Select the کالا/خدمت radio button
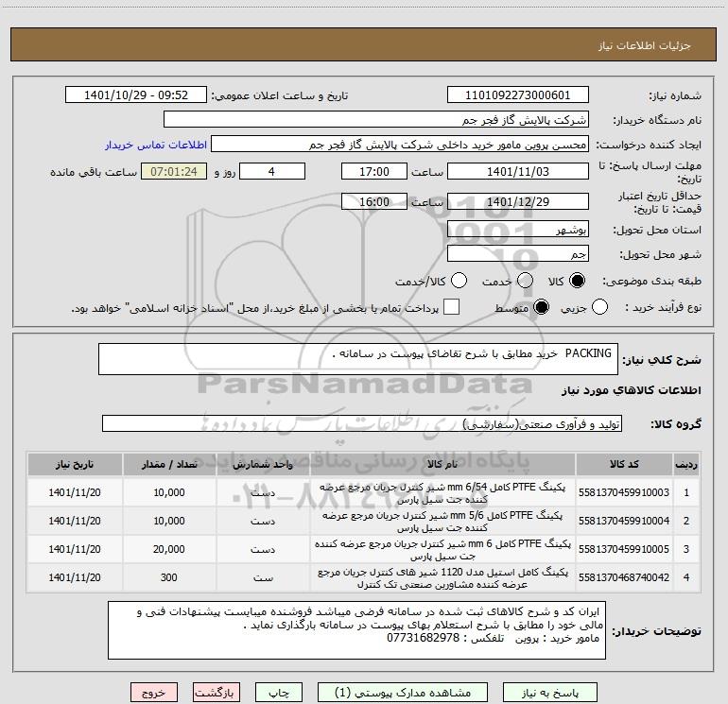 [x=459, y=281]
